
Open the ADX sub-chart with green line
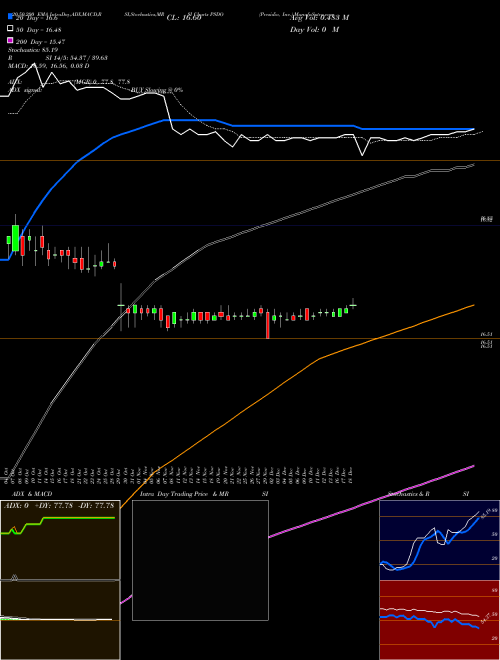pyautogui.click(x=60, y=540)
